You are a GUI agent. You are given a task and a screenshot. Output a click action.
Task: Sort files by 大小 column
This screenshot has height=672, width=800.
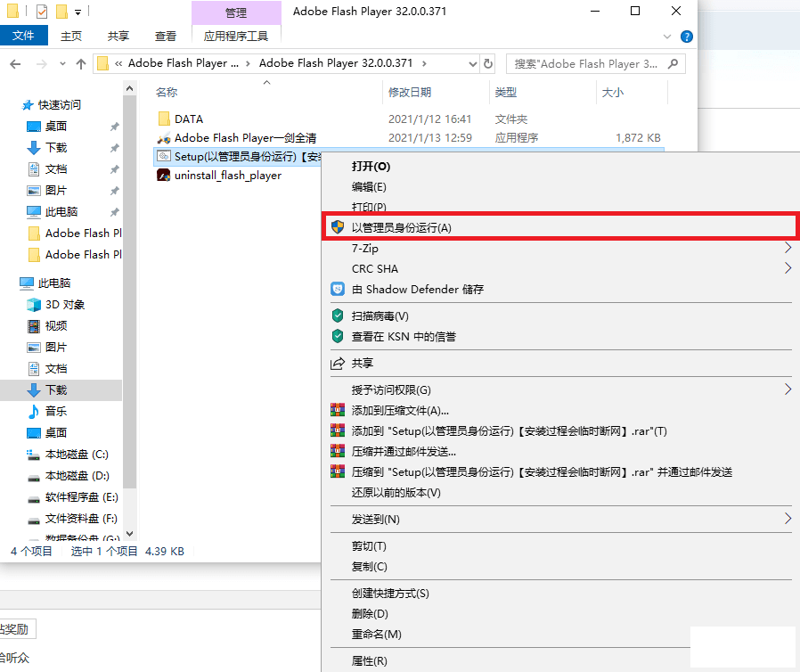[x=613, y=93]
